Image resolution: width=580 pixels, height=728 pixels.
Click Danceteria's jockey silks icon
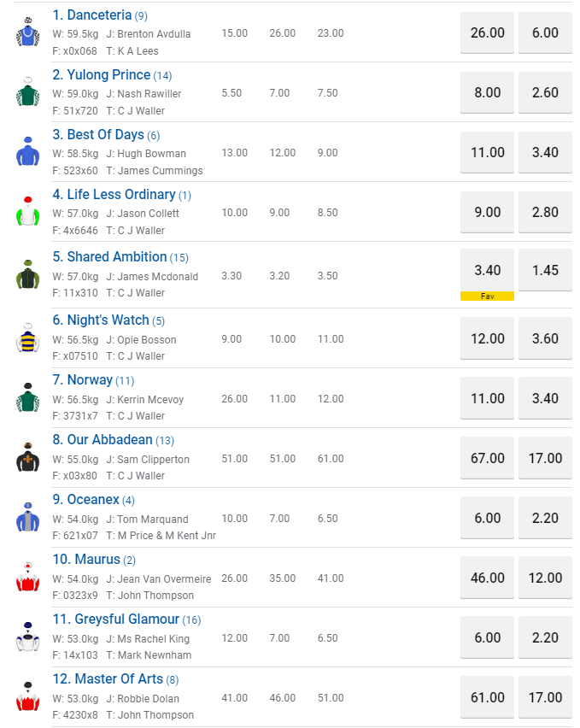pos(27,32)
